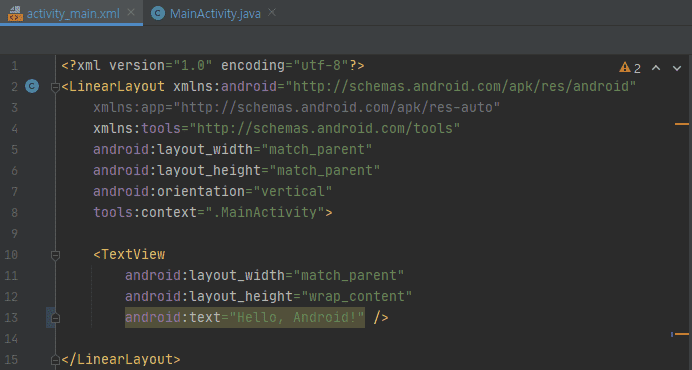Click the xmlns:app namespace line
The width and height of the screenshot is (692, 370).
coord(297,107)
